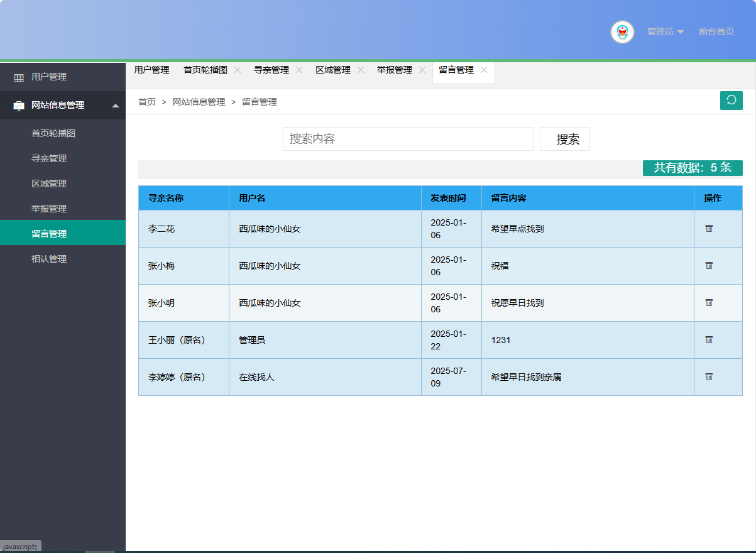Viewport: 756px width, 553px height.
Task: Delete 张小明's message via trash icon
Action: tap(709, 303)
